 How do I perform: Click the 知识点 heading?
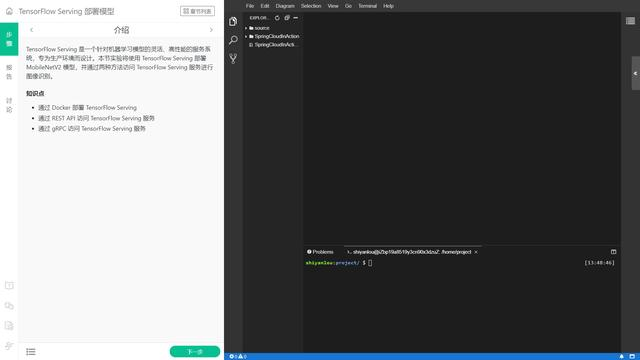tap(35, 93)
